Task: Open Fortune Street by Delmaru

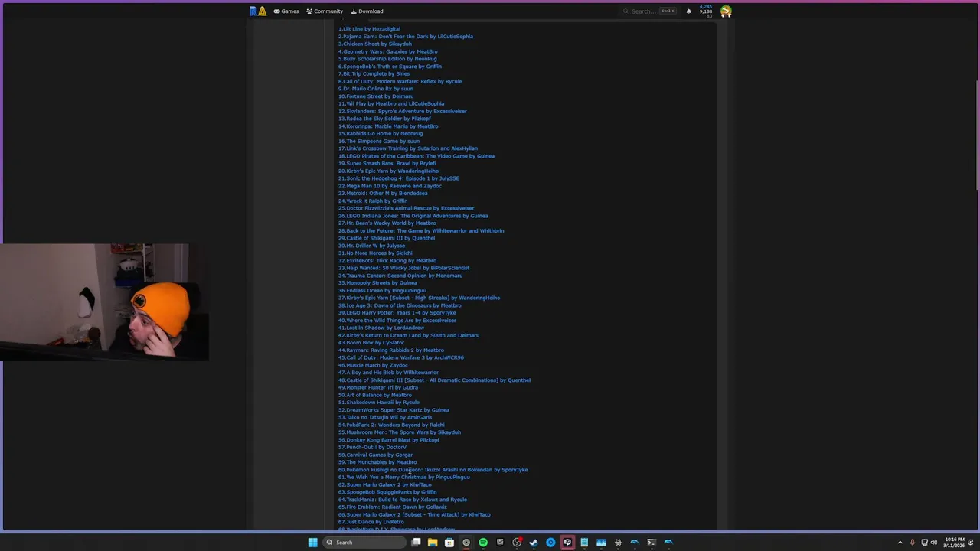Action: 376,96
